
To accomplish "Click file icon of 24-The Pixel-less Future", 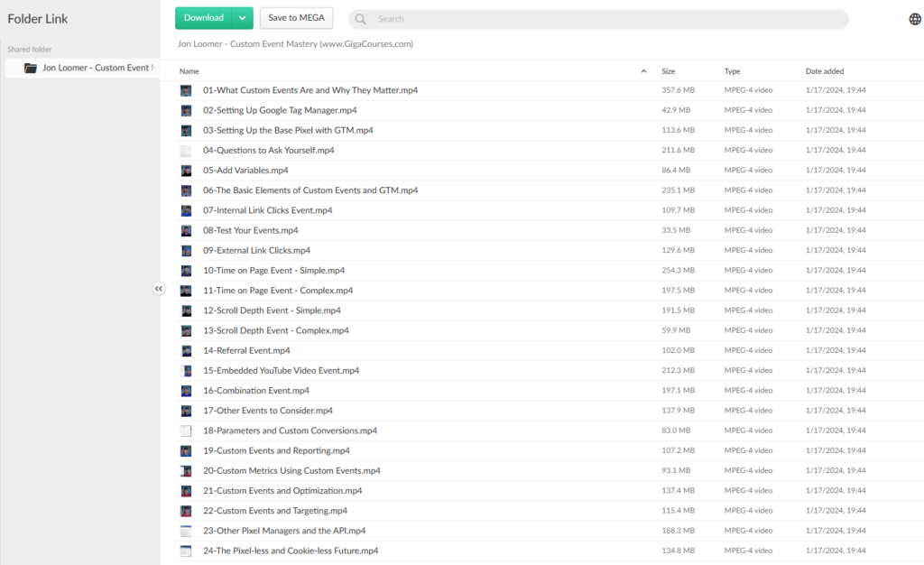I will pos(186,551).
